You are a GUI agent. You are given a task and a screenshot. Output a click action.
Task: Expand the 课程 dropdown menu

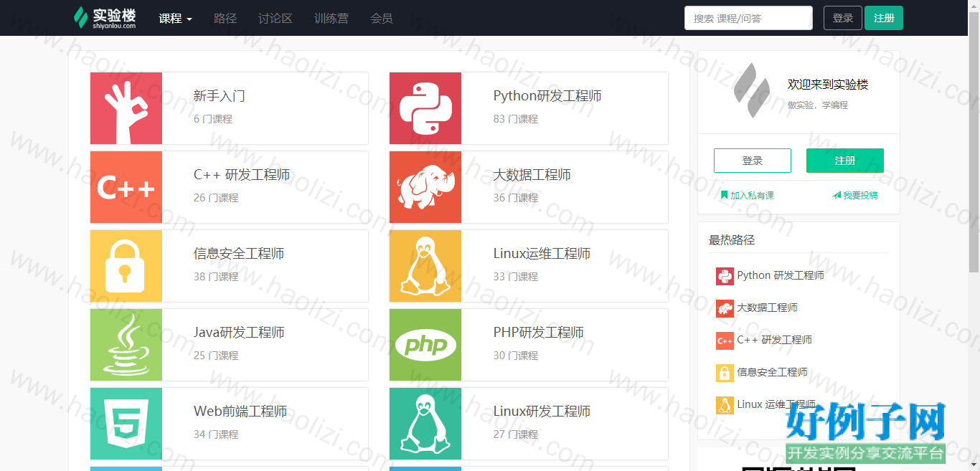(176, 19)
